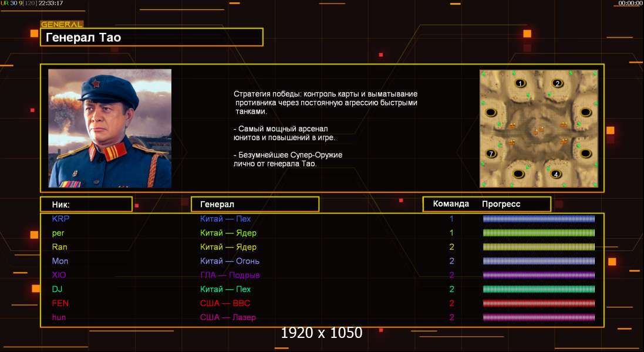Viewport: 644px width, 352px height.
Task: Select start position 2 on the minimap
Action: point(557,83)
